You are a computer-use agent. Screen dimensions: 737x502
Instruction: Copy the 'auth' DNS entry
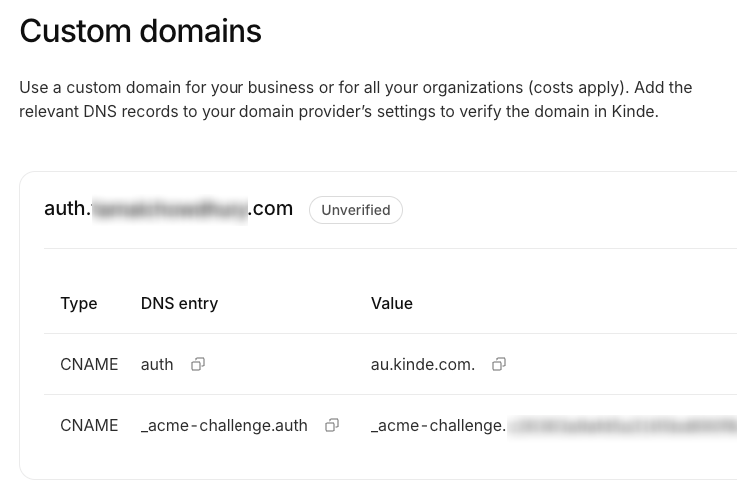(198, 364)
